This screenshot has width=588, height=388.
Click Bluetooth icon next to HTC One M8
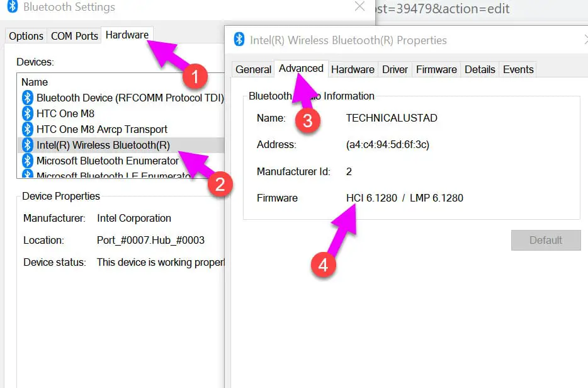[27, 113]
